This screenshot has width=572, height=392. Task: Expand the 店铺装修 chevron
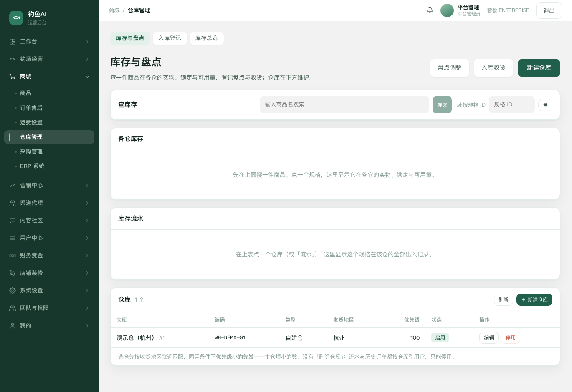pos(87,273)
